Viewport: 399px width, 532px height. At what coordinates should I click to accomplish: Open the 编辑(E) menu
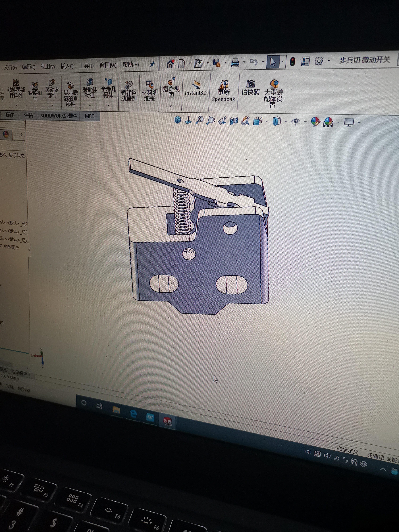pyautogui.click(x=29, y=67)
